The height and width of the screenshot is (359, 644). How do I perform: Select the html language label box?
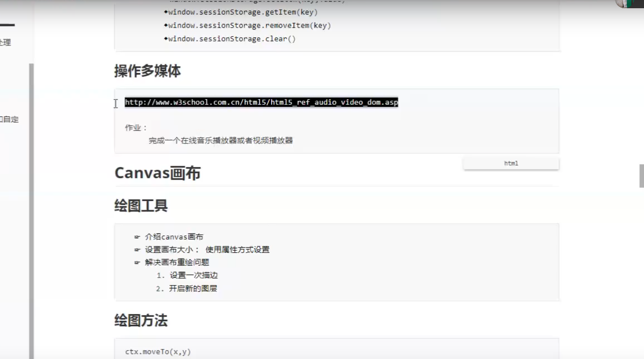tap(511, 163)
